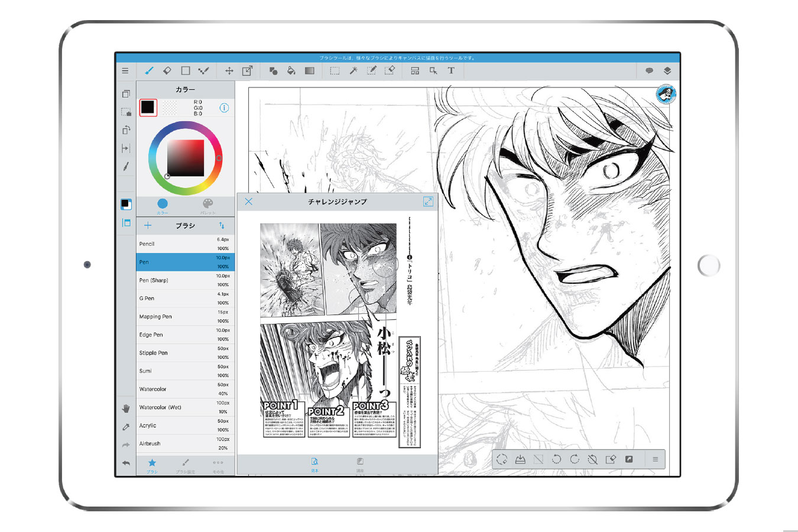Select the Airbrush brush
The width and height of the screenshot is (798, 532).
click(x=186, y=443)
